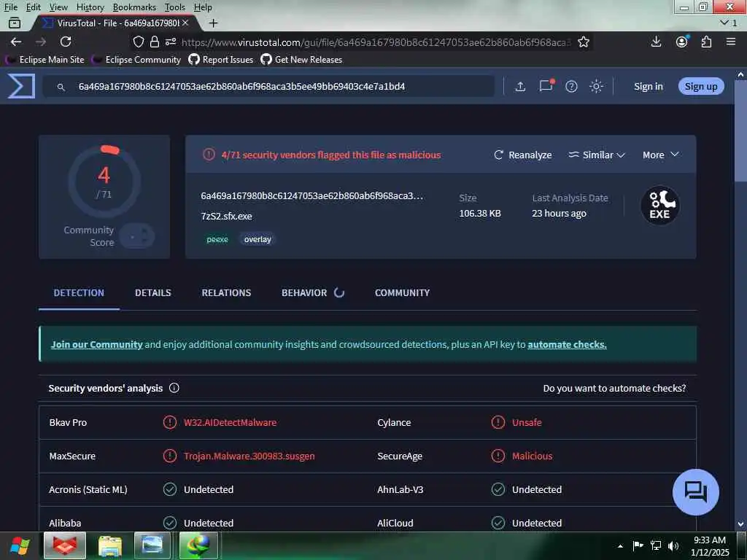747x560 pixels.
Task: Follow the Join our Community link
Action: [97, 344]
